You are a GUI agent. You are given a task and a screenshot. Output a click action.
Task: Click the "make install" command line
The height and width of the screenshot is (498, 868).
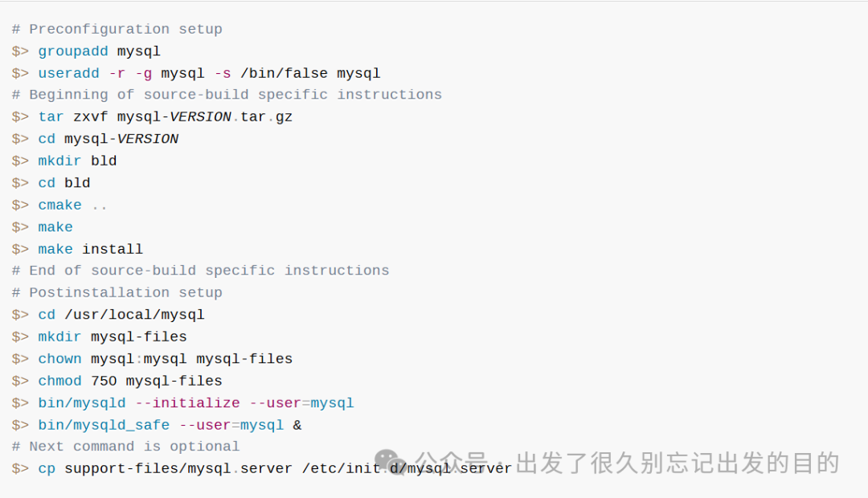click(x=90, y=249)
